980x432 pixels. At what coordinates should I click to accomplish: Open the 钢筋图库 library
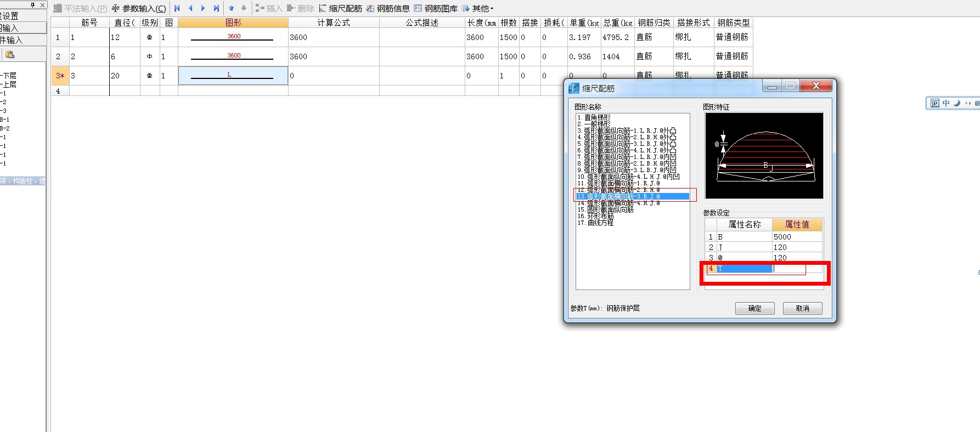pyautogui.click(x=436, y=8)
